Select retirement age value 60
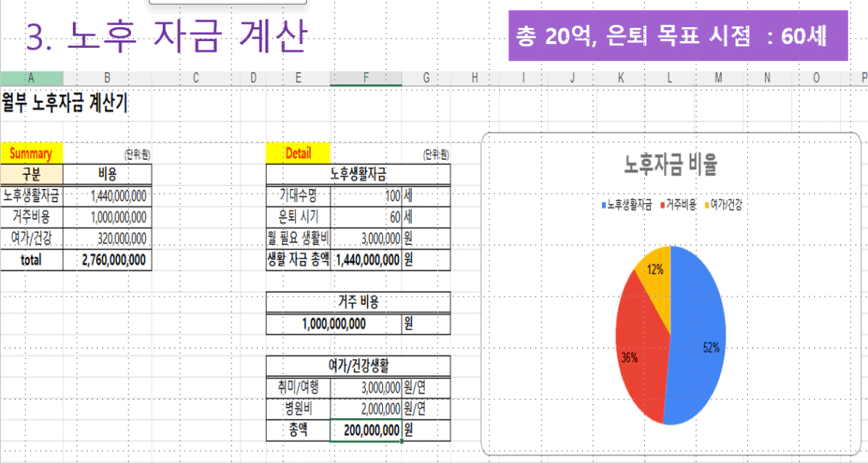The height and width of the screenshot is (463, 868). click(366, 217)
